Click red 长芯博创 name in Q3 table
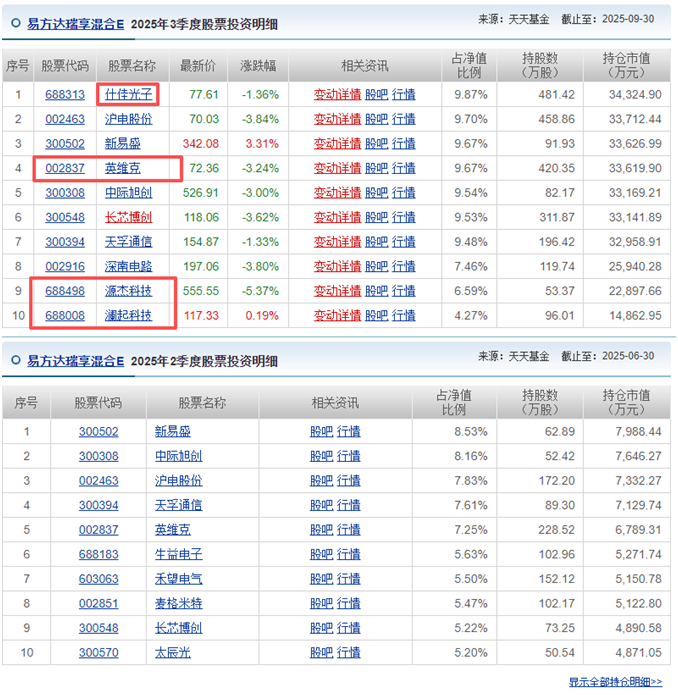This screenshot has width=678, height=695. 129,217
